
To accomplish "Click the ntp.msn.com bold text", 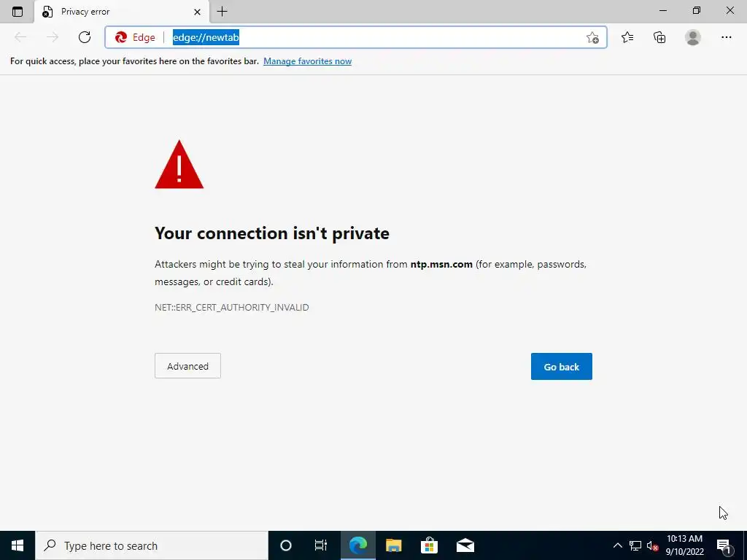I will 441,264.
